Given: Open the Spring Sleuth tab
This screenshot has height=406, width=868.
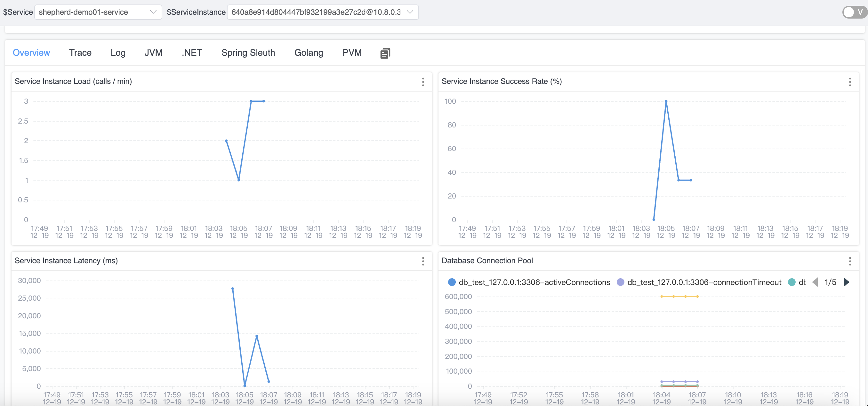Looking at the screenshot, I should 248,53.
